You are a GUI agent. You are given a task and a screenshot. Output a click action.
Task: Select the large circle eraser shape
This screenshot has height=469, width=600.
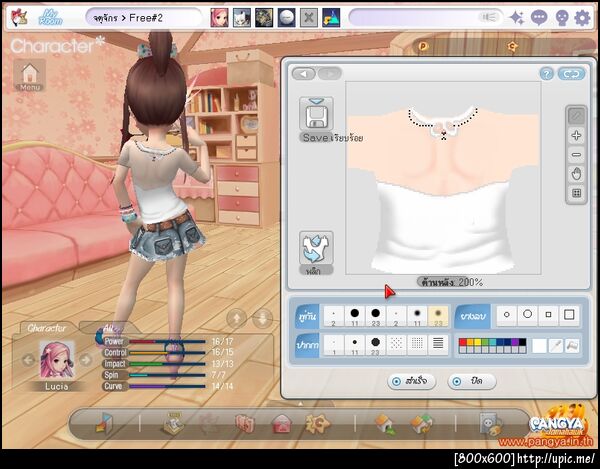click(528, 314)
